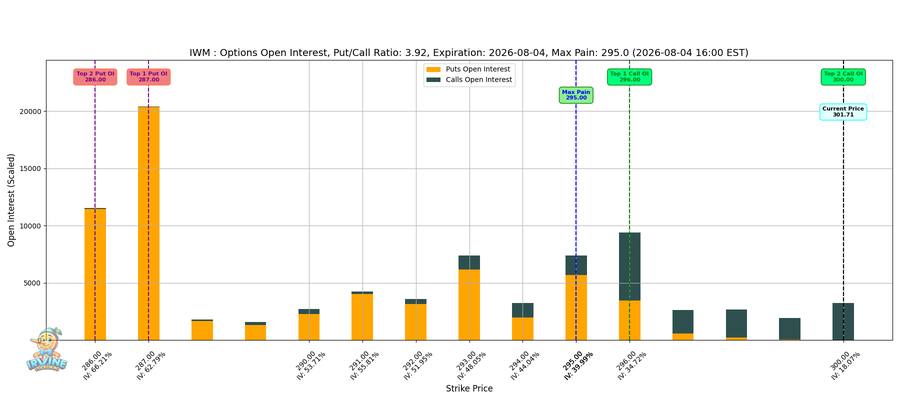The image size is (900, 400).
Task: Click the 5000 y-axis tick label
Action: (33, 283)
